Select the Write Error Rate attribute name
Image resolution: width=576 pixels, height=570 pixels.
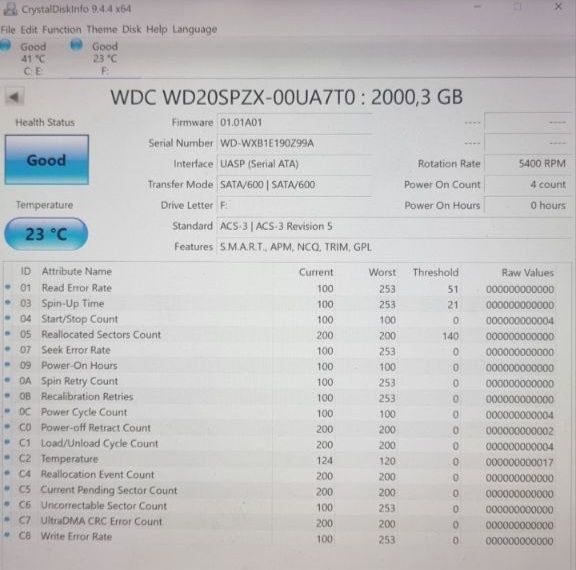click(x=76, y=537)
